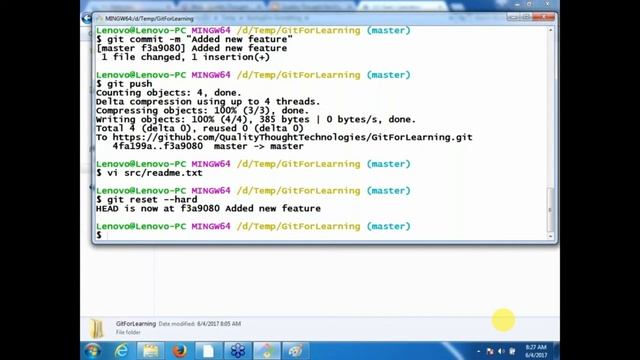
Task: Click the GitHub repository URL in push output
Action: point(292,138)
